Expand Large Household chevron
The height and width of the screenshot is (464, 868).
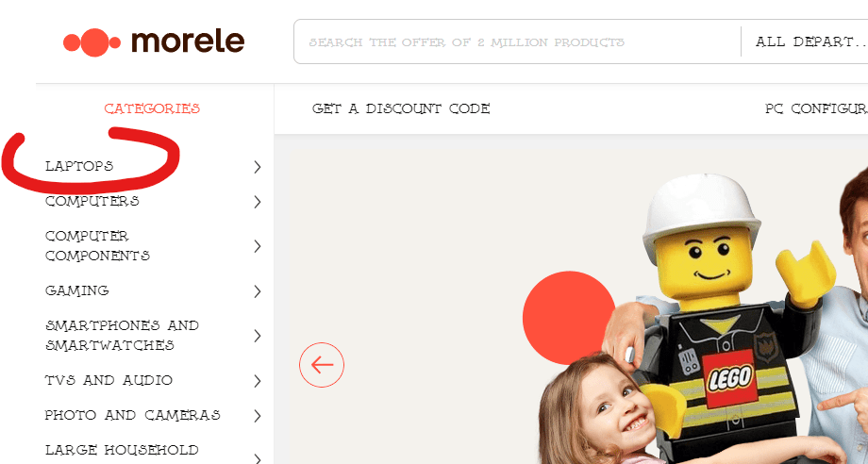click(x=258, y=458)
